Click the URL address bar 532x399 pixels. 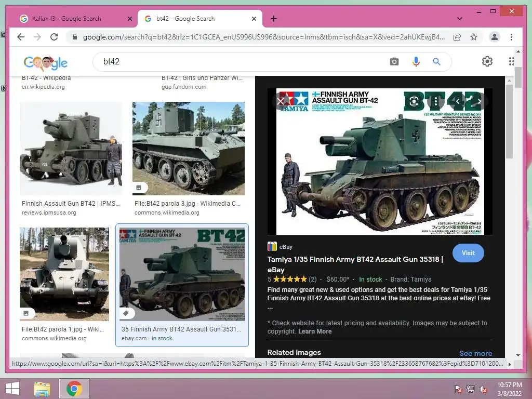tap(263, 37)
